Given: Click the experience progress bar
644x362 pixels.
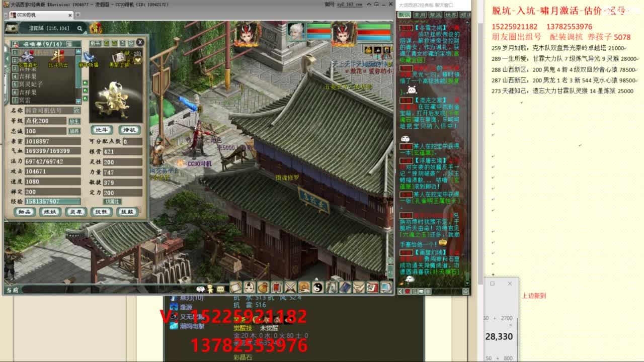Looking at the screenshot, I should [x=52, y=202].
